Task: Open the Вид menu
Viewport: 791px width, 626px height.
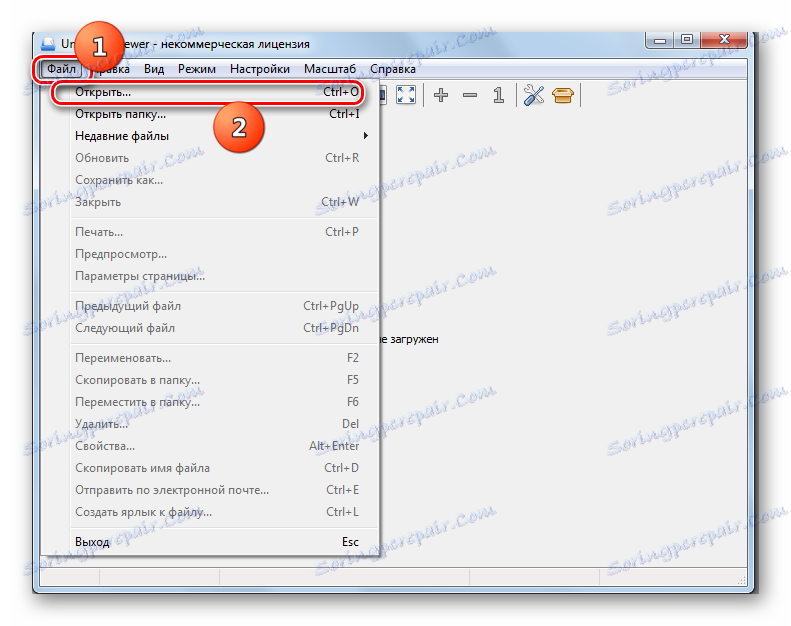Action: coord(154,69)
